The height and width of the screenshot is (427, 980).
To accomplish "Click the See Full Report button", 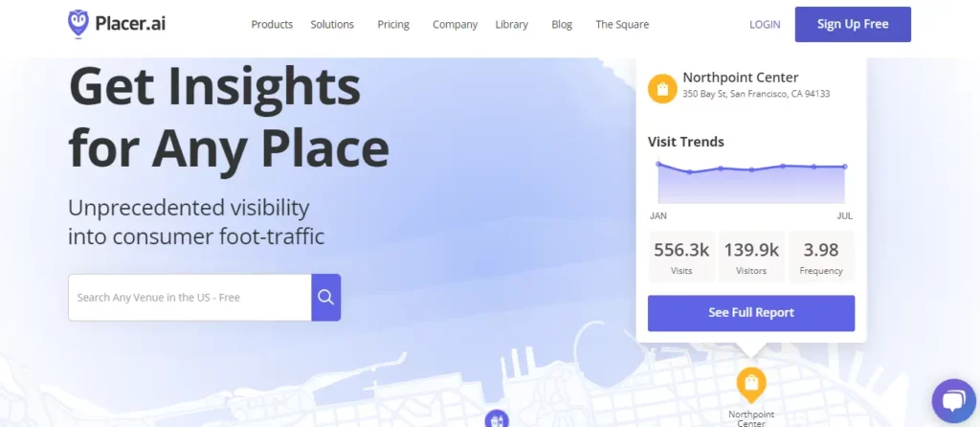I will (x=750, y=313).
